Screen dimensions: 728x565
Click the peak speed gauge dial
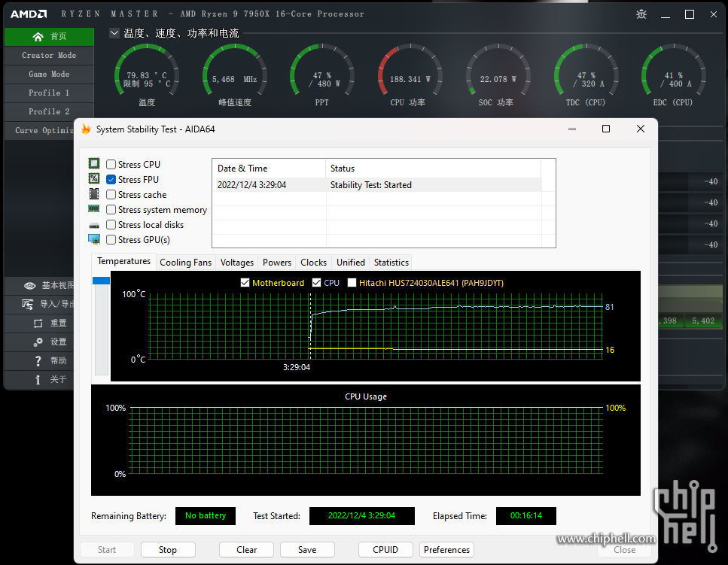235,69
